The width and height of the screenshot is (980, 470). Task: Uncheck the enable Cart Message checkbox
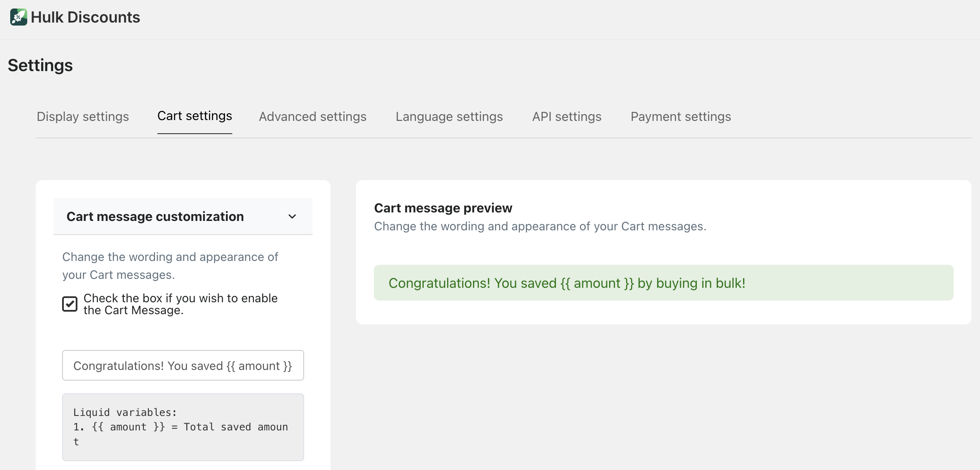(x=70, y=304)
